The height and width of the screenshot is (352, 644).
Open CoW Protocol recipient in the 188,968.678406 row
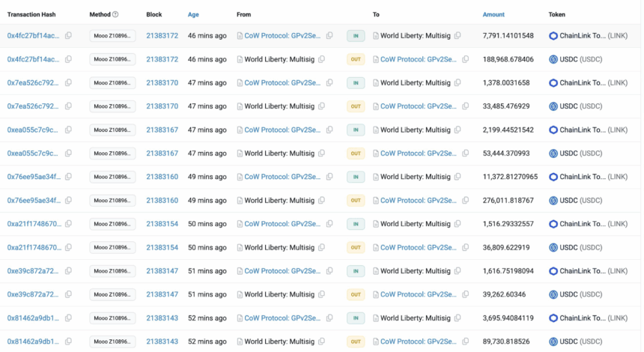pyautogui.click(x=418, y=59)
